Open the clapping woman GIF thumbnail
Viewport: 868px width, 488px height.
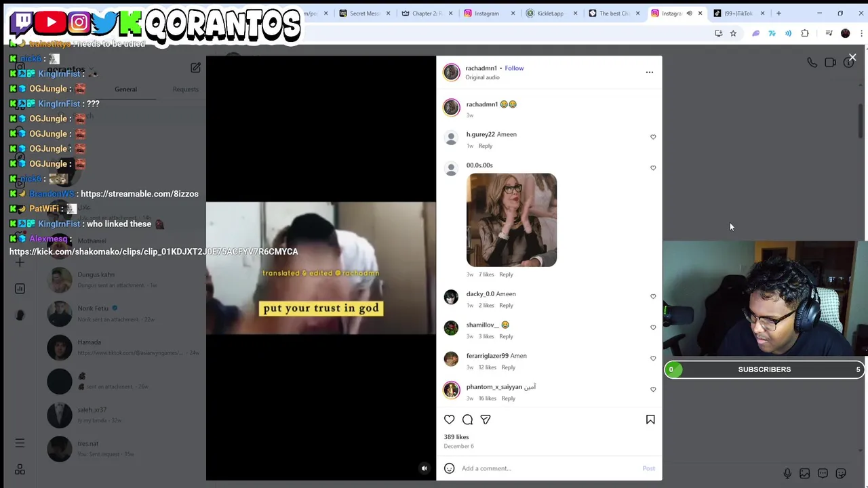(511, 220)
